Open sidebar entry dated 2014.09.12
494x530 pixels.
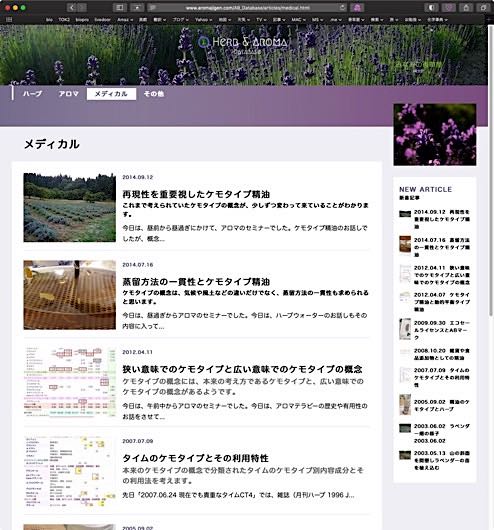coord(435,219)
